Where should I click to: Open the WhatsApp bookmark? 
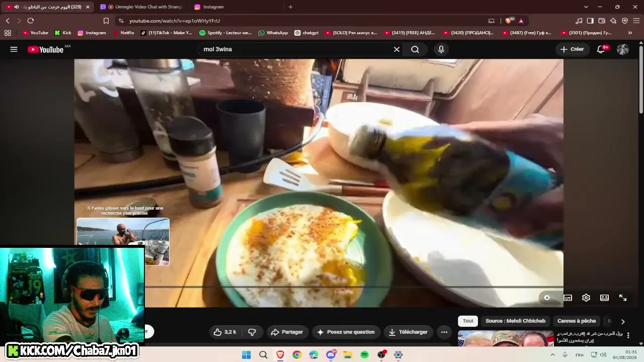[x=273, y=33]
